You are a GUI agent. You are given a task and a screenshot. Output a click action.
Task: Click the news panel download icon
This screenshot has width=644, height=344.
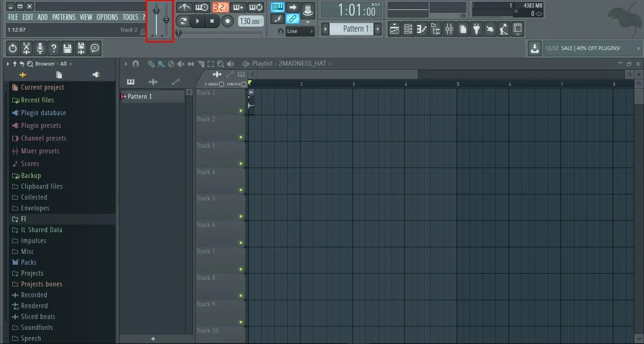coord(535,48)
